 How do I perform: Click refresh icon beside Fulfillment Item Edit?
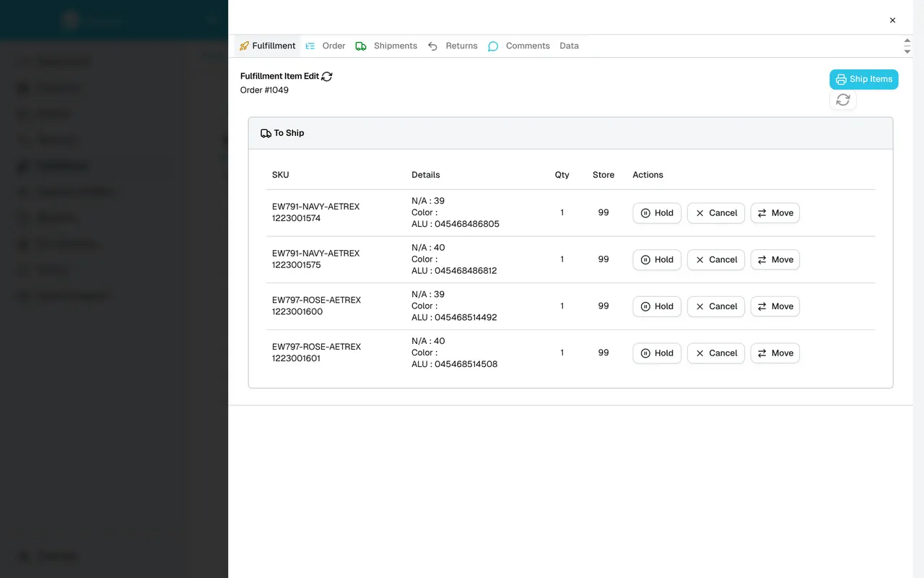point(327,77)
